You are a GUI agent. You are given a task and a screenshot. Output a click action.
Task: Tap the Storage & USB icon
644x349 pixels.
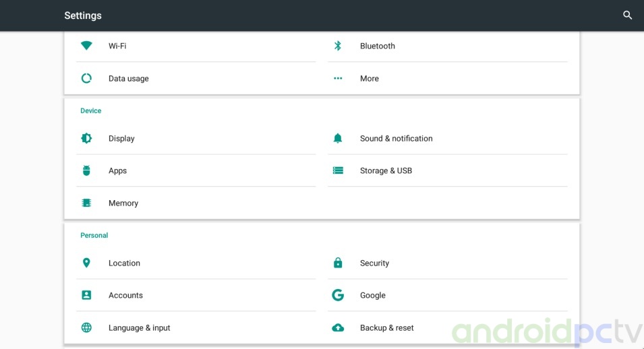[x=338, y=170]
